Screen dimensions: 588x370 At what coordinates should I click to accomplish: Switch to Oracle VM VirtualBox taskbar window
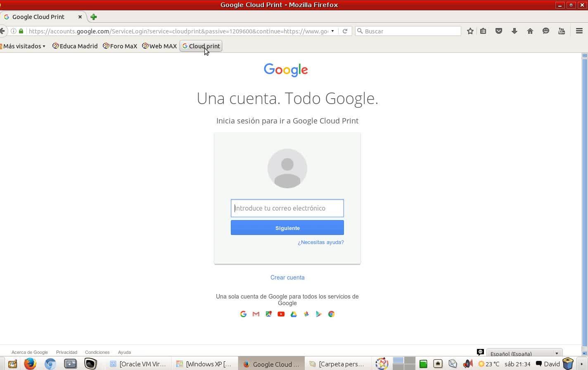[138, 364]
